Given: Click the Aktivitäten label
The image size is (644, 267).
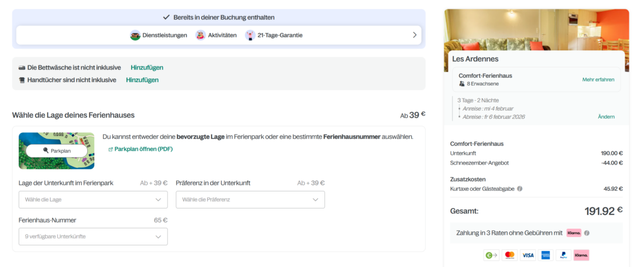Looking at the screenshot, I should click(222, 35).
